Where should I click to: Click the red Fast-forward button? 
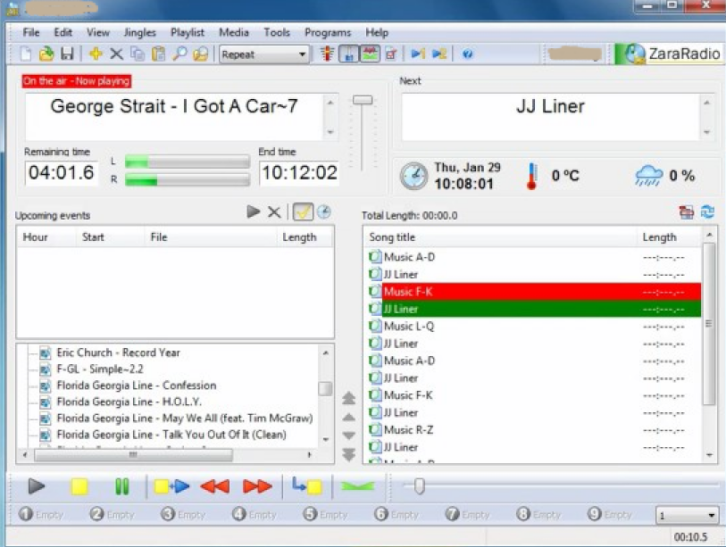257,487
